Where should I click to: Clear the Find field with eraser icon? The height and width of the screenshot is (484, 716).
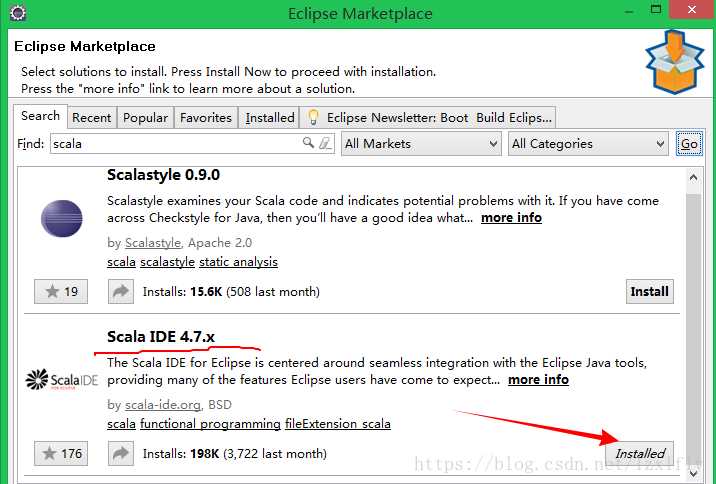325,143
